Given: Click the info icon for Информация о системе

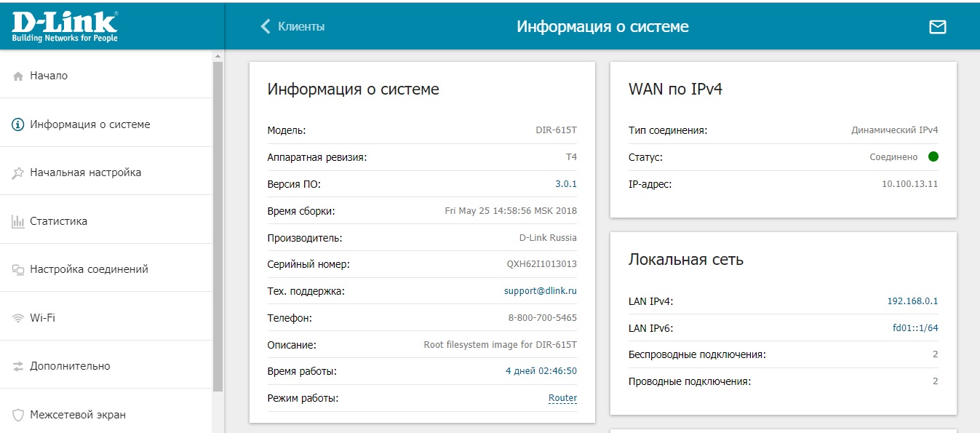Looking at the screenshot, I should 18,124.
